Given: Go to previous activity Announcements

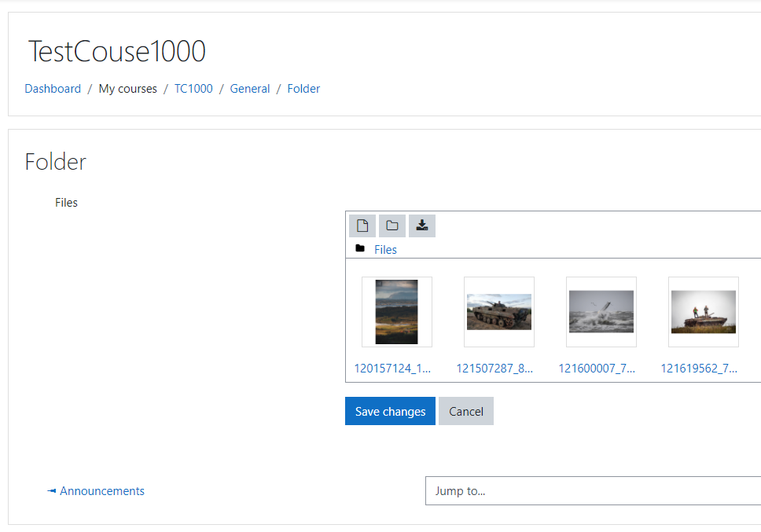Looking at the screenshot, I should coord(96,491).
